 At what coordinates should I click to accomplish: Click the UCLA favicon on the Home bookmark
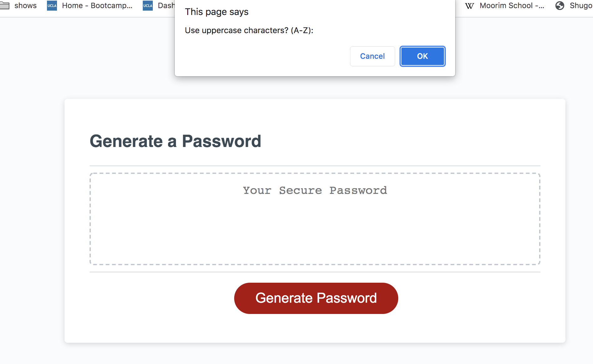[52, 5]
